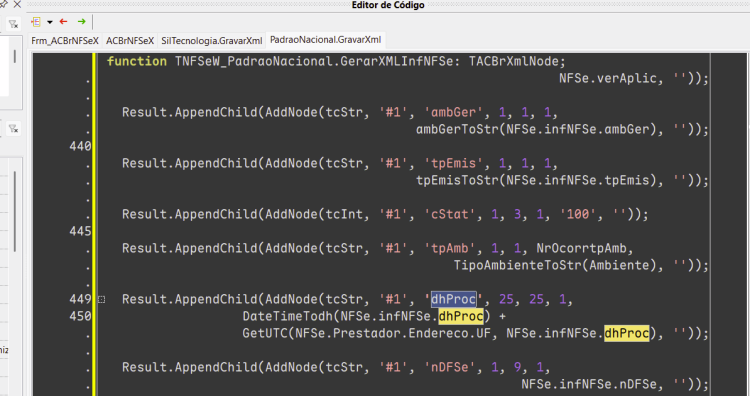Click the Editor de Código title bar
Image resolution: width=750 pixels, height=396 pixels.
[388, 5]
